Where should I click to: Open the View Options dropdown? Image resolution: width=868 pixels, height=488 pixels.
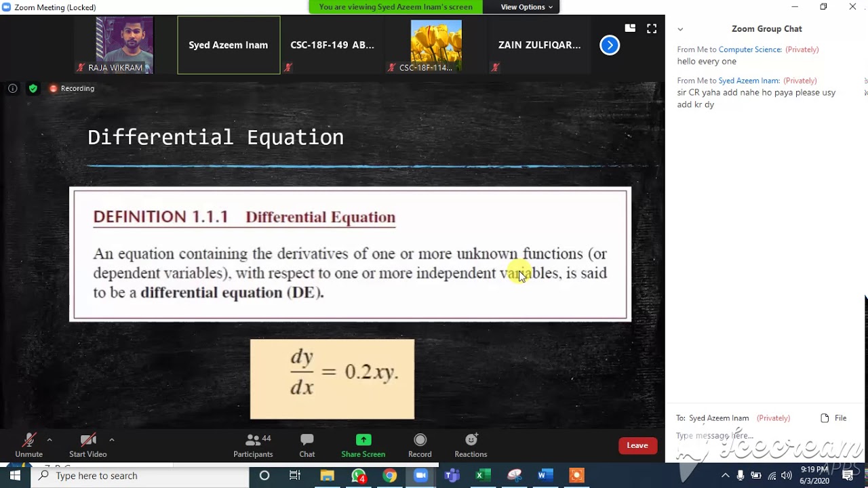pos(527,7)
